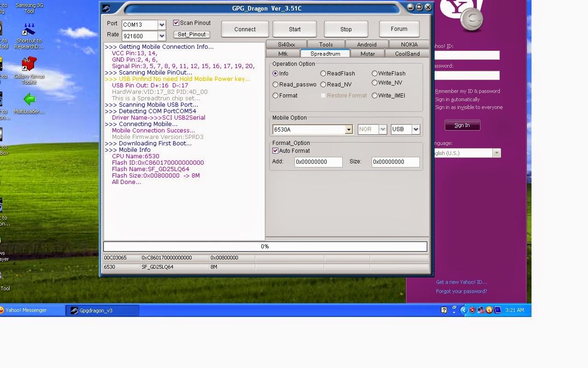Click the Gpgdragon_v3 taskbar button

102,310
